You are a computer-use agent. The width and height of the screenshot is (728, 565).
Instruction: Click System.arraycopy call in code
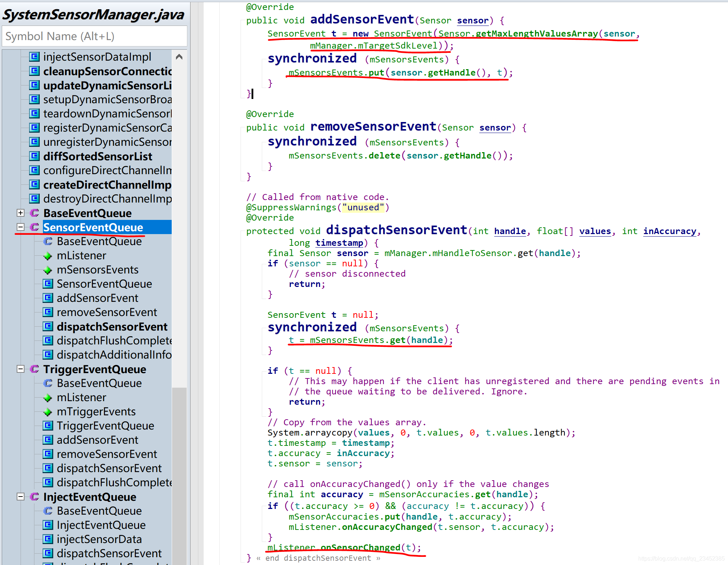[310, 432]
